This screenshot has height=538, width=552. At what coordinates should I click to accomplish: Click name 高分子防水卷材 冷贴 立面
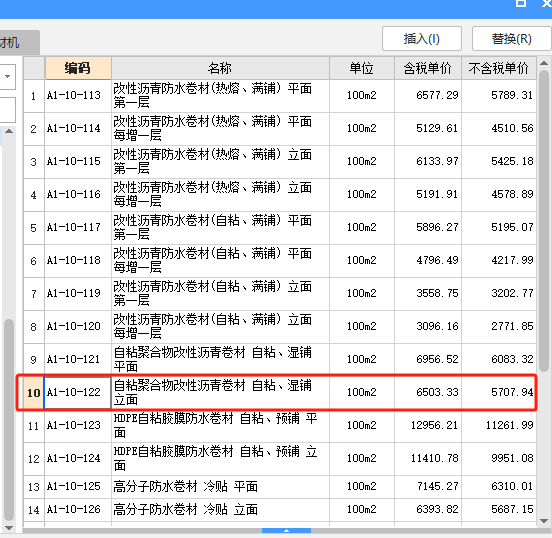click(x=186, y=509)
